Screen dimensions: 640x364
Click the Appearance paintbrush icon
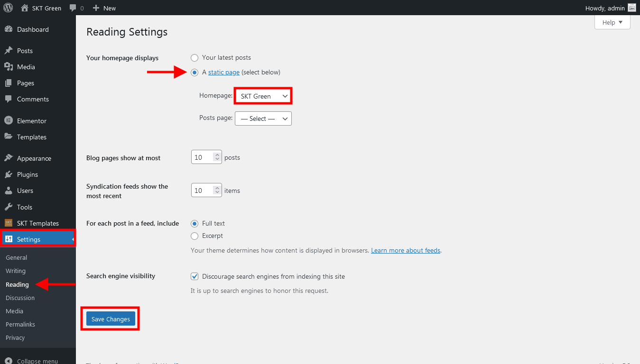[9, 158]
